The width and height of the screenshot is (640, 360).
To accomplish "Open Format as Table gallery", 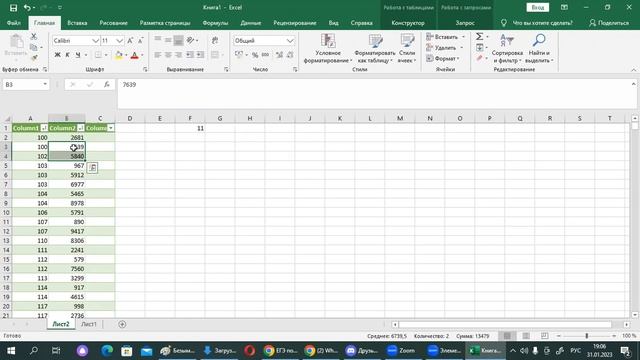I will coord(375,49).
